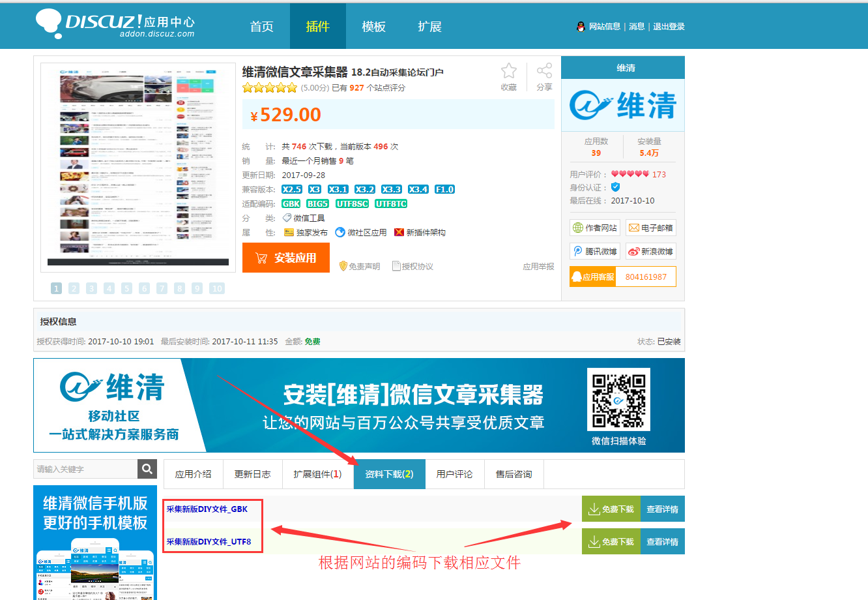
Task: Focus the keyword search input field
Action: click(x=85, y=468)
